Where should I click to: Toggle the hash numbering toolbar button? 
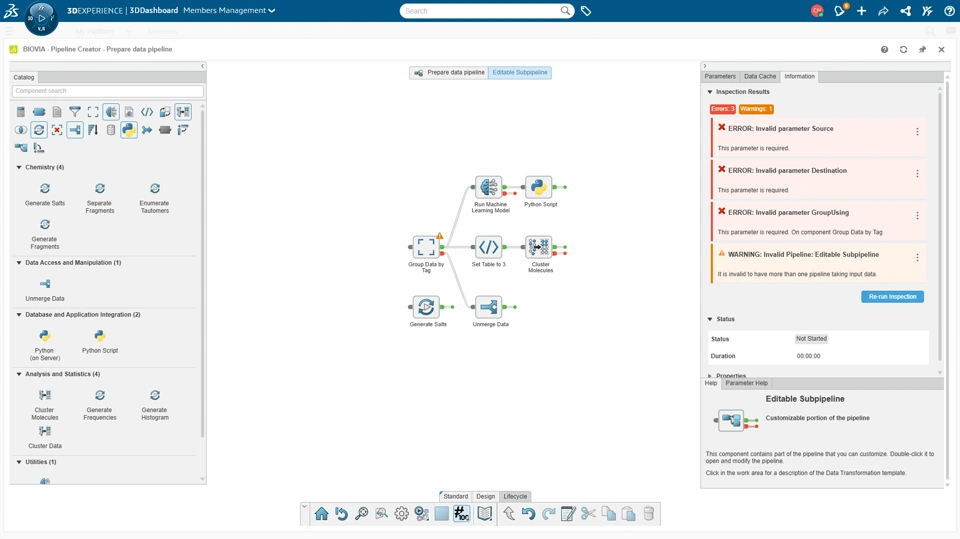[x=462, y=514]
